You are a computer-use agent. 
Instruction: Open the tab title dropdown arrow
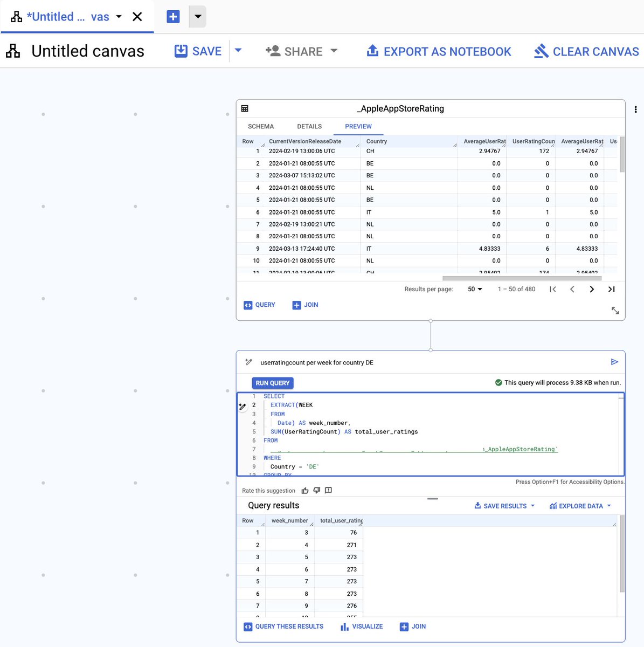click(x=119, y=17)
